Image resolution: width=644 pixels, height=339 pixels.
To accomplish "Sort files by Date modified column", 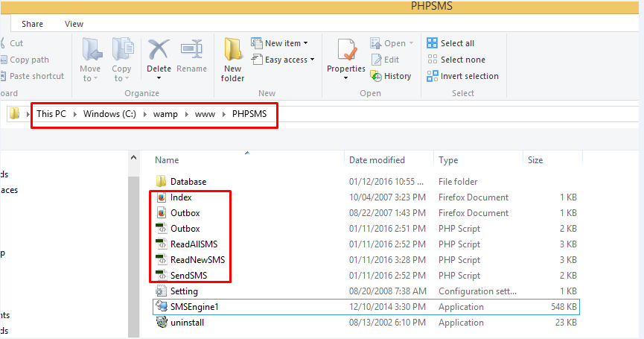I will pos(377,160).
